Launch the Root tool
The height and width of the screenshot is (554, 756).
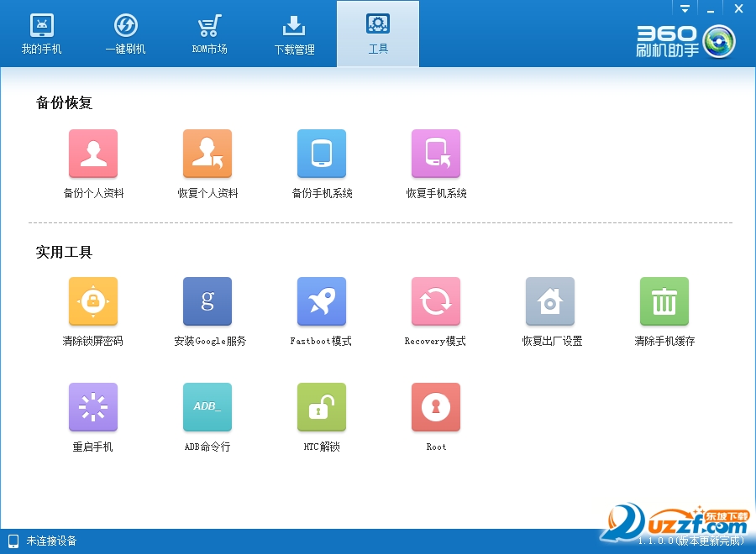click(x=436, y=407)
